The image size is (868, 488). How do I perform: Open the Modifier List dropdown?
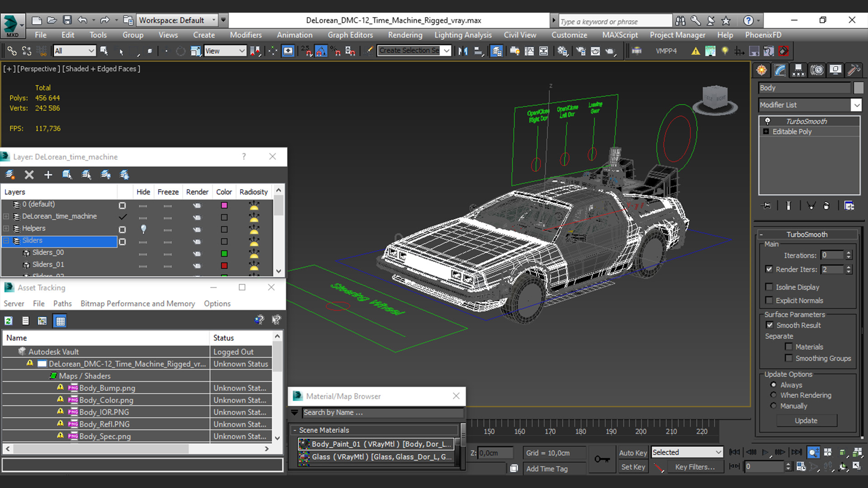pos(856,105)
